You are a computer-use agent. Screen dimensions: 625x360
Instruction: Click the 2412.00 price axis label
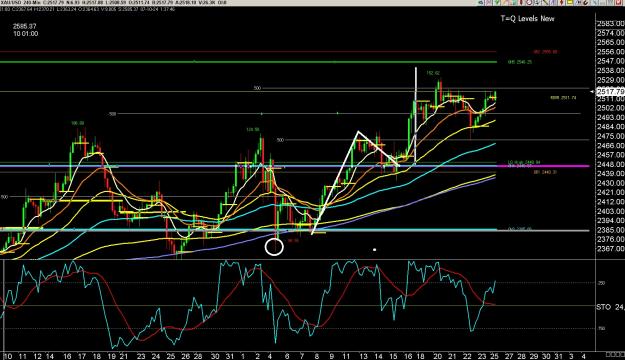click(610, 202)
